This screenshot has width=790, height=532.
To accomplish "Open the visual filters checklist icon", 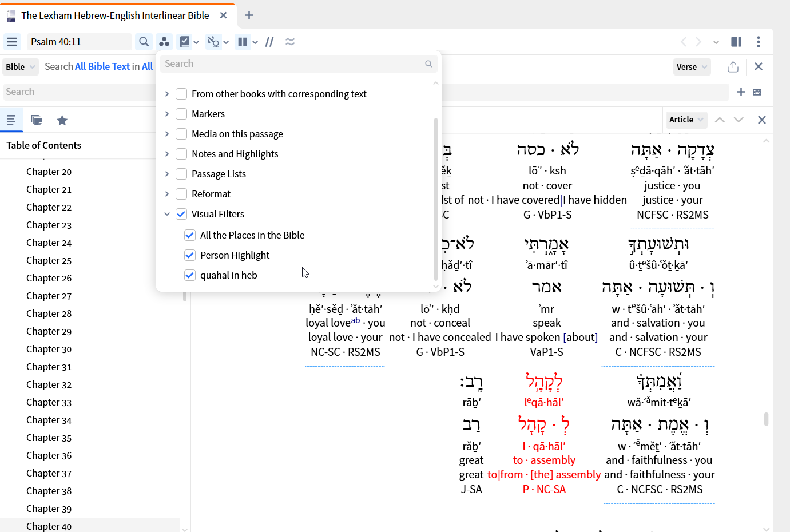I will point(185,42).
